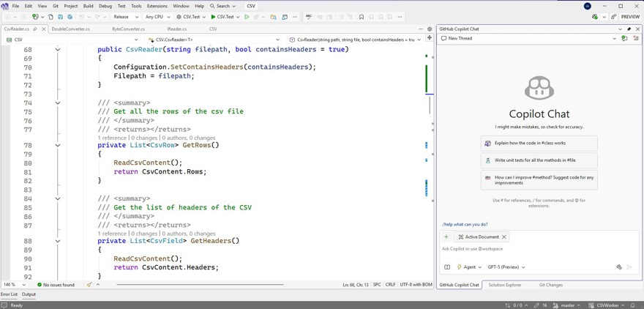Click the New Thread chat icon
Viewport: 644px width, 309px height.
pyautogui.click(x=443, y=38)
